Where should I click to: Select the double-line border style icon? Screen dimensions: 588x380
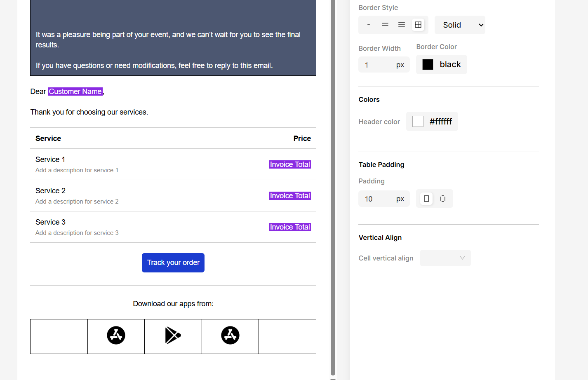[x=385, y=25]
